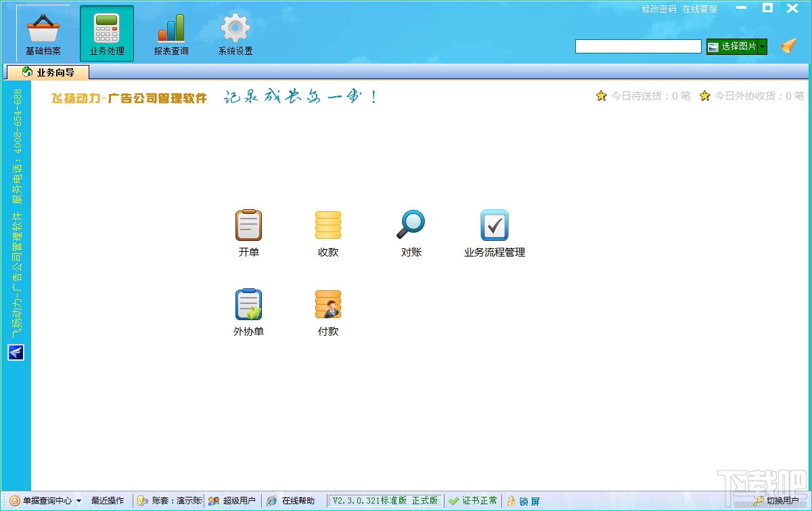
Task: Open 报表查询 bar chart icon
Action: tap(171, 33)
